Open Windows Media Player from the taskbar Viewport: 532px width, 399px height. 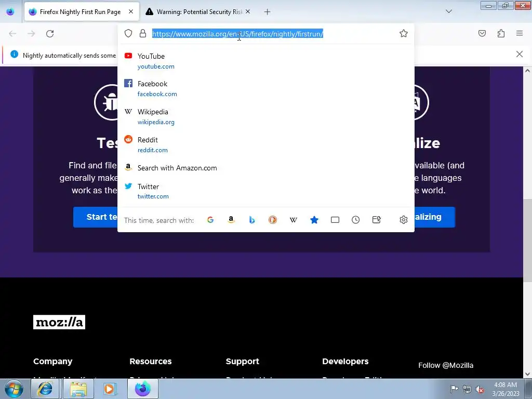[109, 389]
